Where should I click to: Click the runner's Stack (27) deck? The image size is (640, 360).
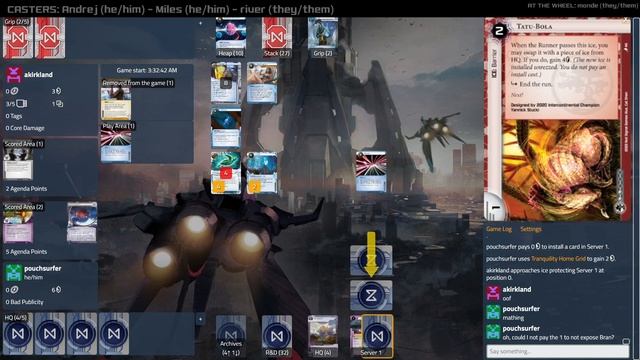[276, 38]
